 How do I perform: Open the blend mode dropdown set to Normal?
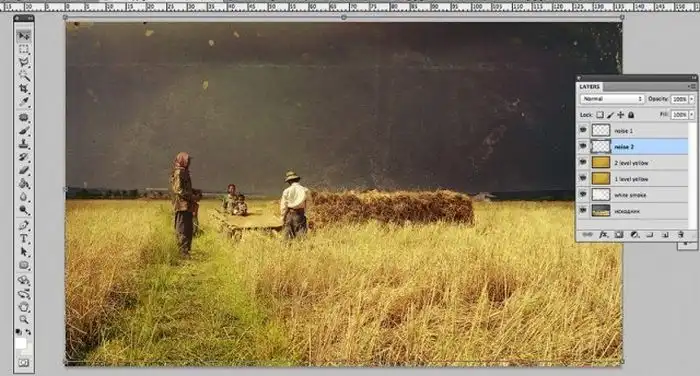[612, 99]
